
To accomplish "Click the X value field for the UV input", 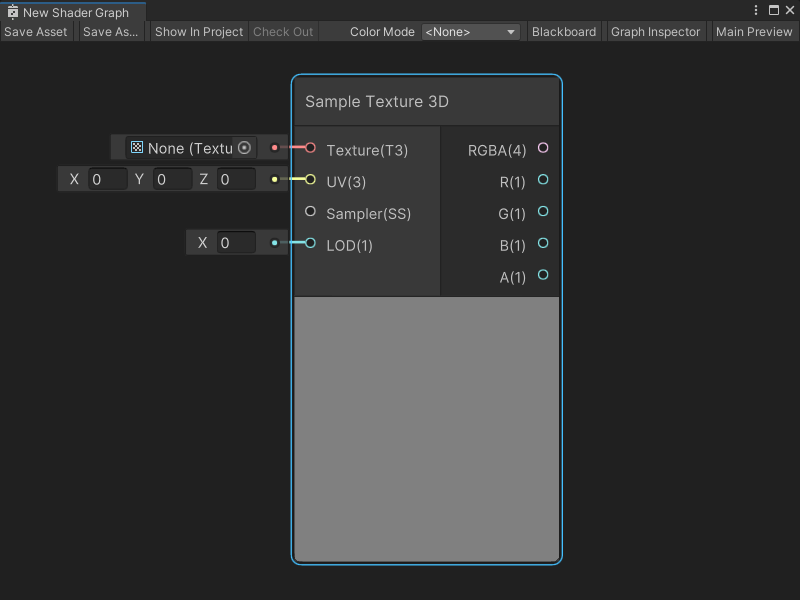I will coord(107,179).
